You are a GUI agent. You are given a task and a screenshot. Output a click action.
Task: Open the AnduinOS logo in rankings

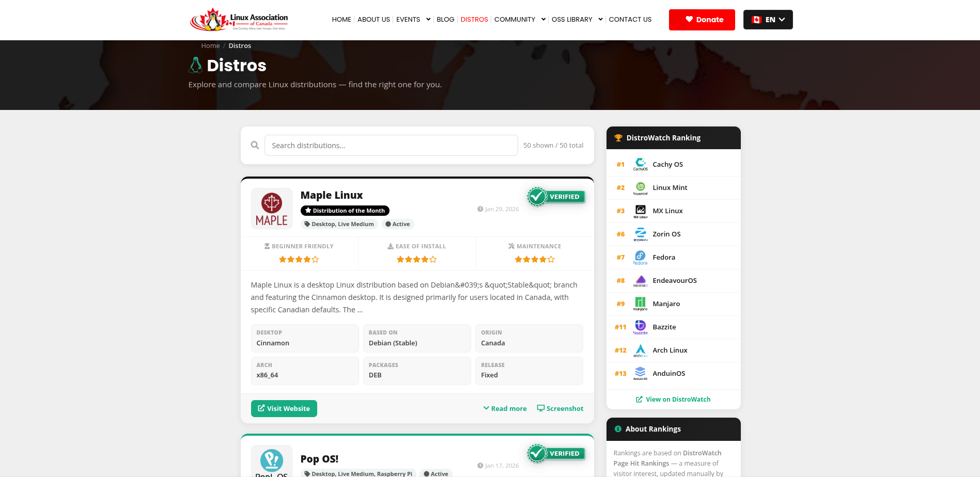point(641,373)
